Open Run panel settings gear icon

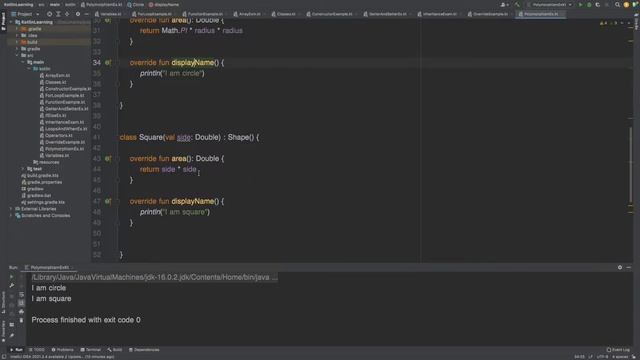[x=620, y=267]
